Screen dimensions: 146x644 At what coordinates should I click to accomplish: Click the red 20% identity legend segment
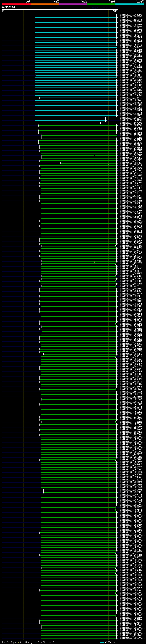coord(16,4)
